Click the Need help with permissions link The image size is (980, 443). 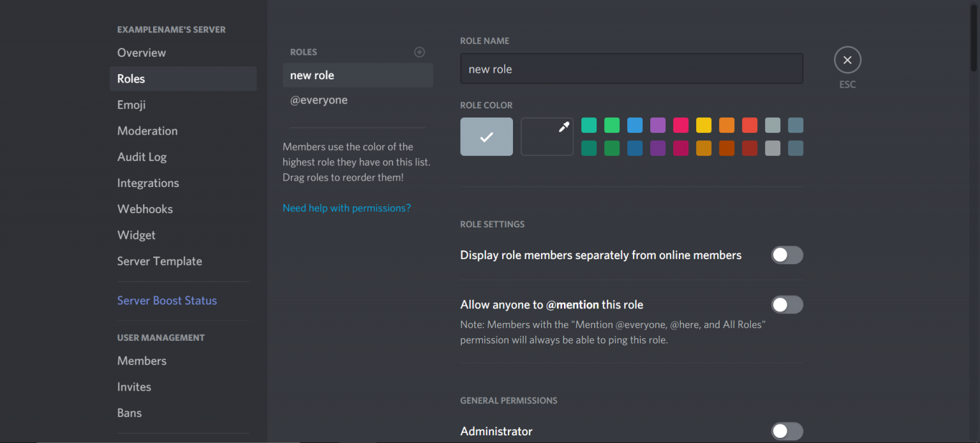click(x=346, y=208)
